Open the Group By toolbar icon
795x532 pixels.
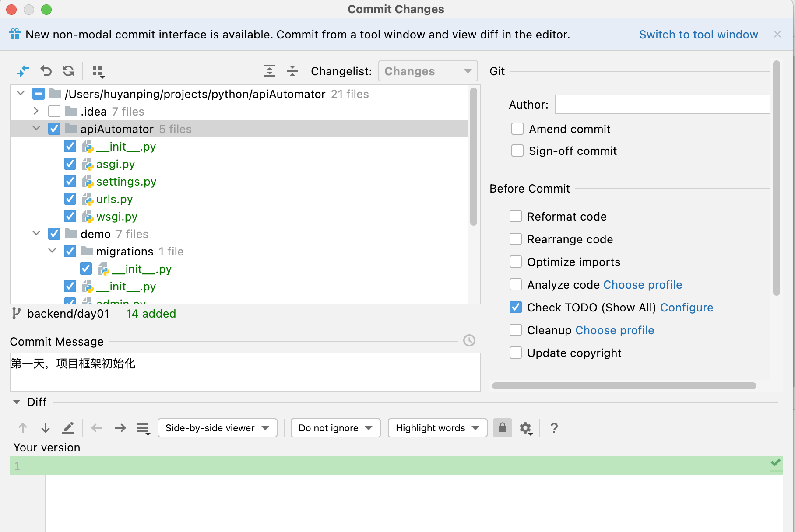tap(98, 72)
